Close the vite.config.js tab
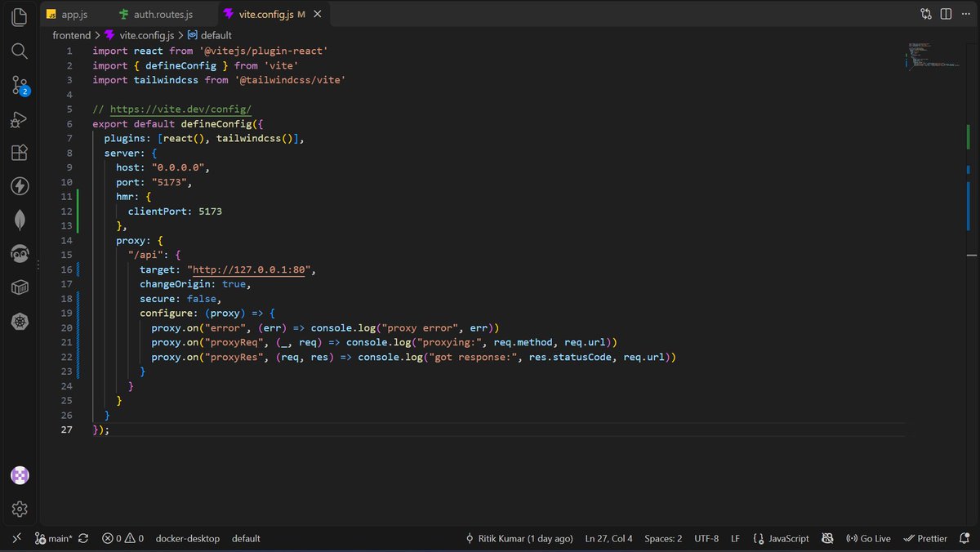This screenshot has width=980, height=552. (x=318, y=15)
